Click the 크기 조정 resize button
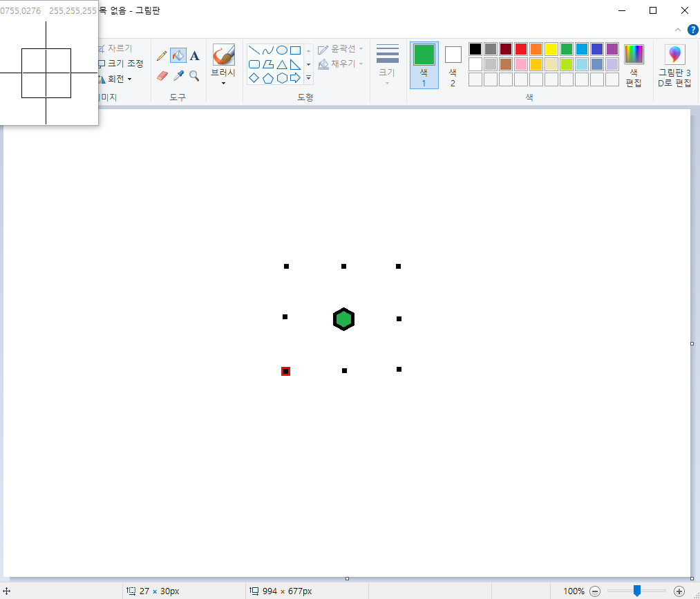The height and width of the screenshot is (599, 700). [120, 64]
